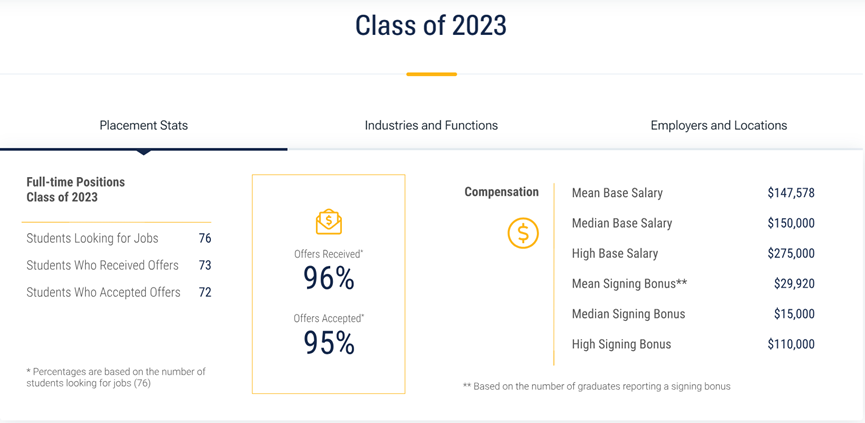The image size is (865, 423).
Task: Select Students Who Accepted Offers row
Action: tap(119, 292)
